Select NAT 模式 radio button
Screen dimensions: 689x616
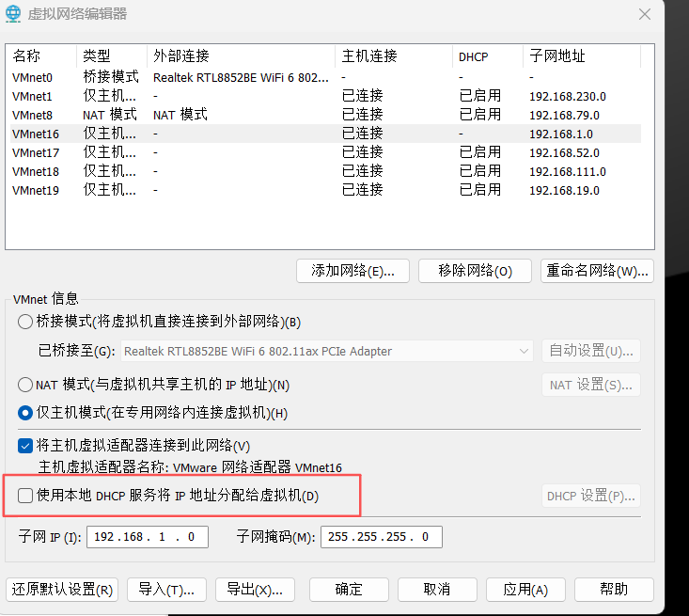point(25,385)
